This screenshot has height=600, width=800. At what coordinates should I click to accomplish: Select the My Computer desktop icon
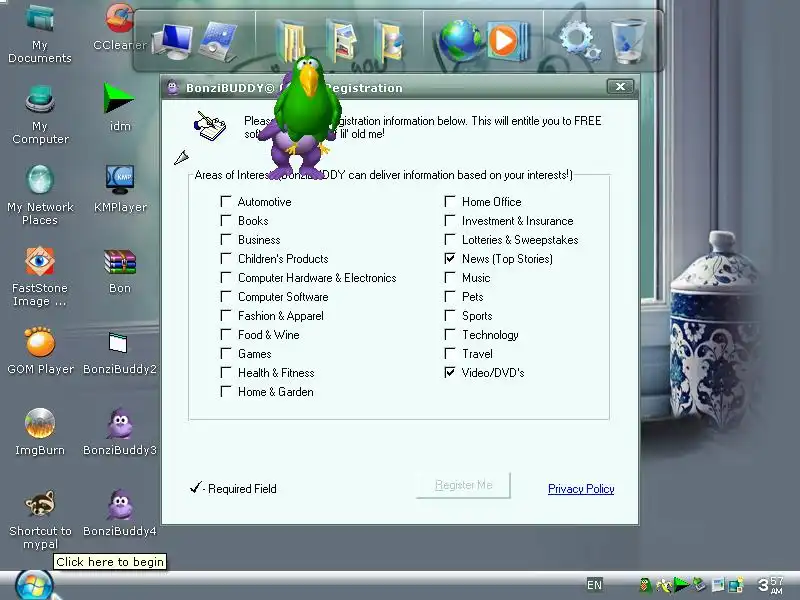pos(40,115)
